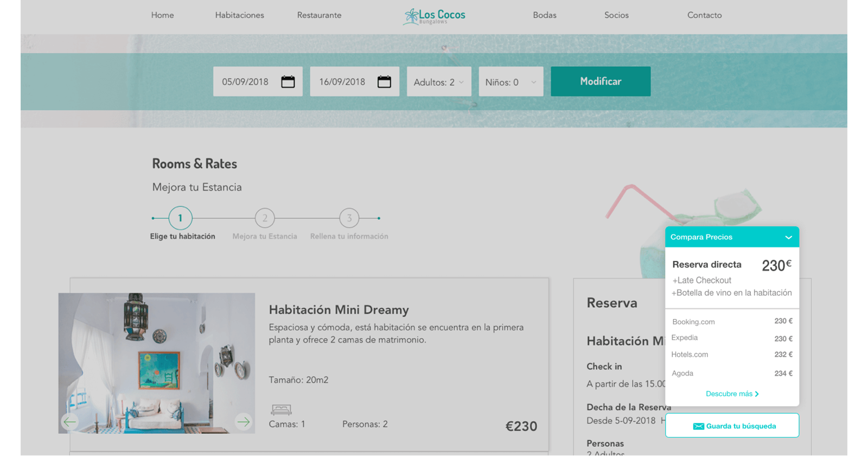Go to step 2 Mejora tu Estancia

(x=265, y=218)
